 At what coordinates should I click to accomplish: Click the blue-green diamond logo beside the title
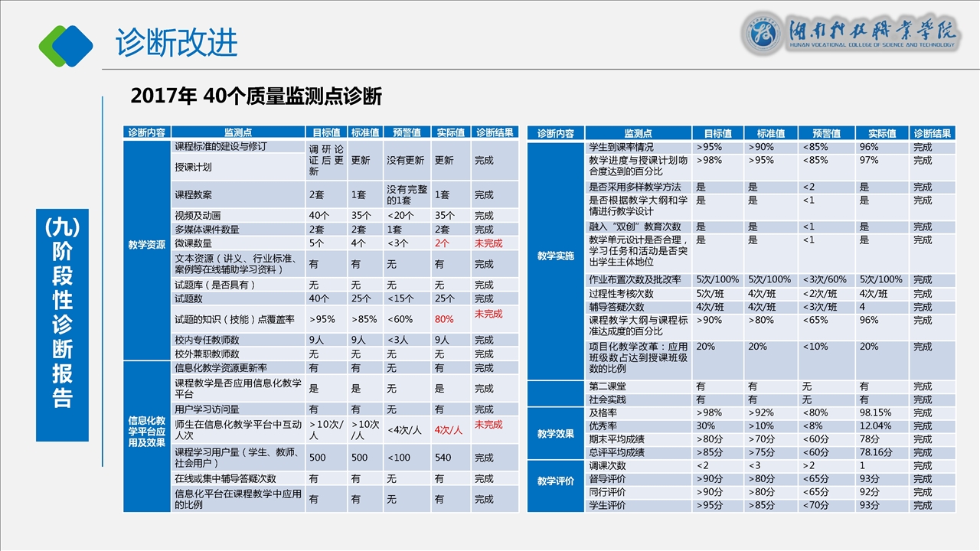point(66,44)
